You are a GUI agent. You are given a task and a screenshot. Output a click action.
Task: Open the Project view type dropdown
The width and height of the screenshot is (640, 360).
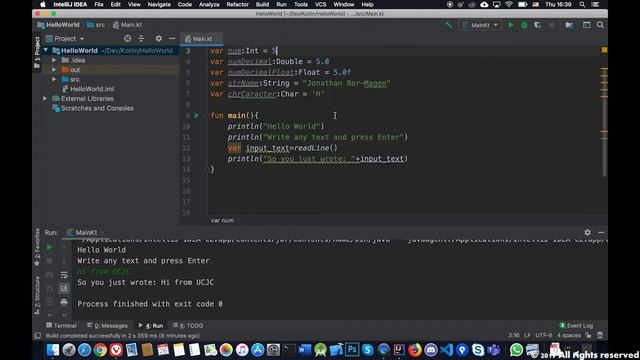[65, 38]
